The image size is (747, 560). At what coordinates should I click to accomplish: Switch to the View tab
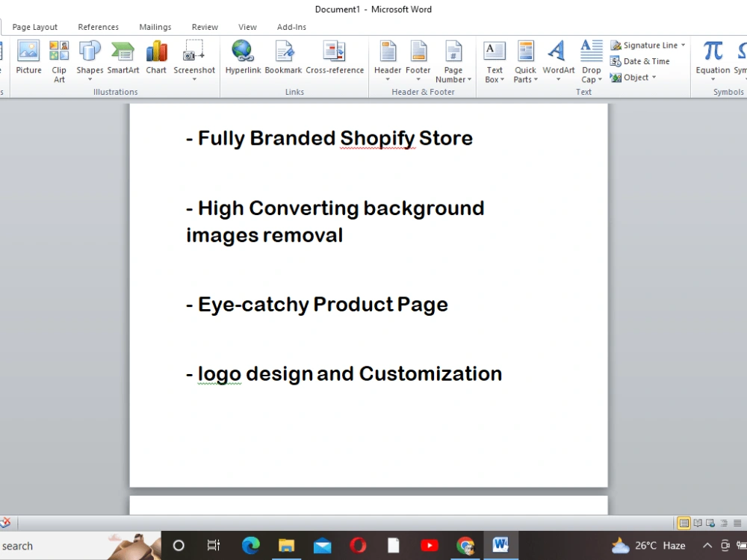click(247, 27)
